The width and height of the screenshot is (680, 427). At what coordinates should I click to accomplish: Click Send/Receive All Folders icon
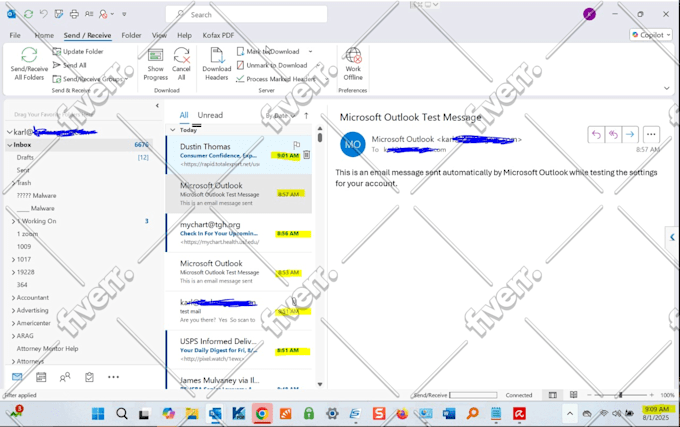(29, 55)
